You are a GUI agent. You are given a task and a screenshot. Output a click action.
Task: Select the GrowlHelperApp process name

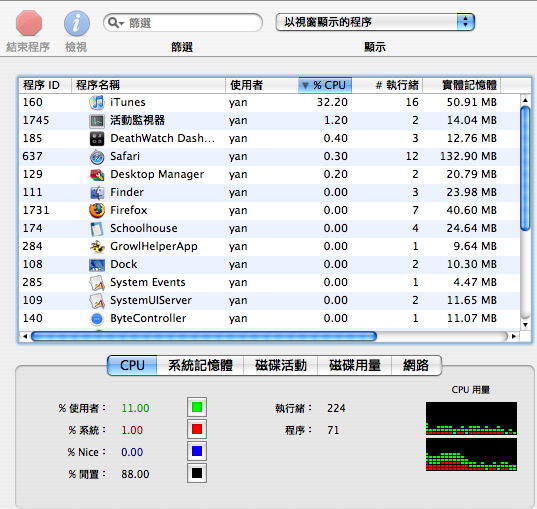153,247
